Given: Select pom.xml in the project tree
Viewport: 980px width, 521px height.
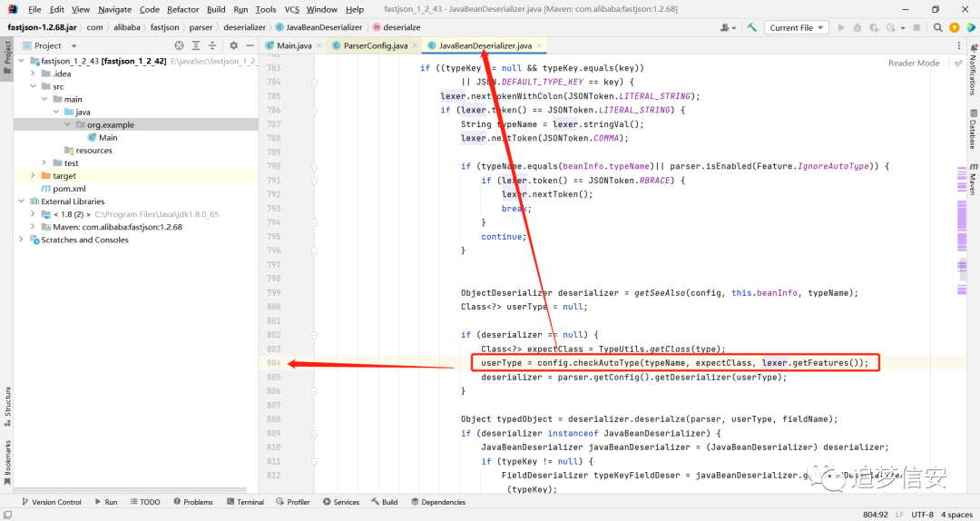Looking at the screenshot, I should tap(69, 189).
